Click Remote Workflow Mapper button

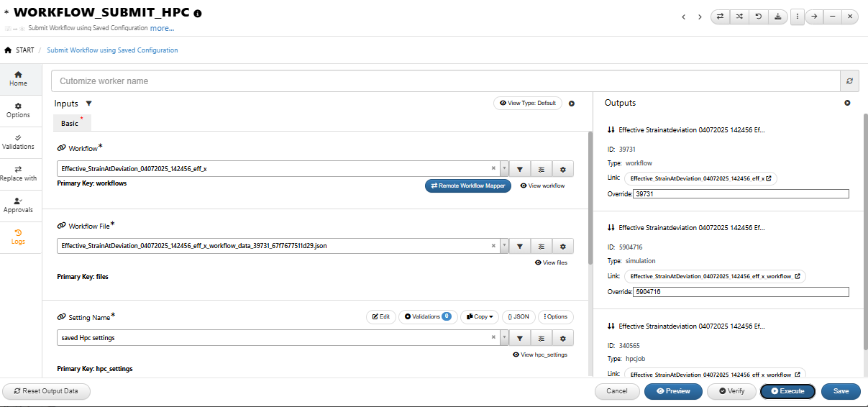pos(468,186)
